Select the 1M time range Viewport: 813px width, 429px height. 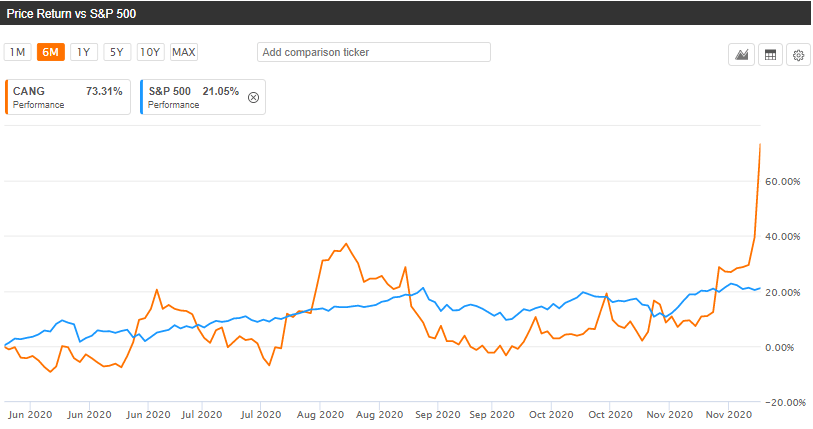(18, 52)
